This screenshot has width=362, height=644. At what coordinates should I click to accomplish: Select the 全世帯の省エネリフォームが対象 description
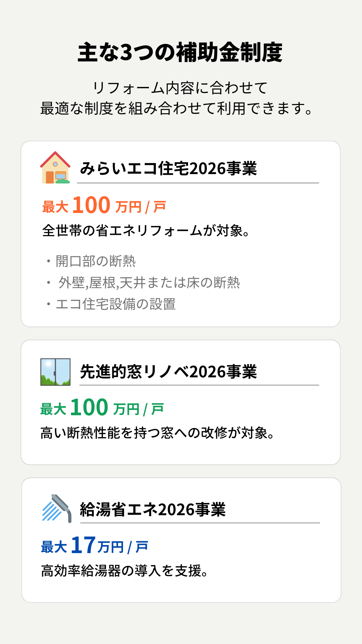point(146,231)
